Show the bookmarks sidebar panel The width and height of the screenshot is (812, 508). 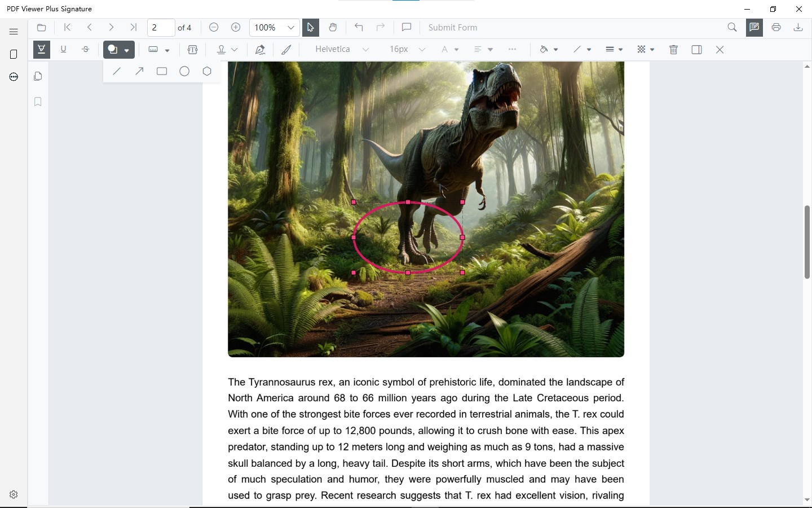click(38, 102)
